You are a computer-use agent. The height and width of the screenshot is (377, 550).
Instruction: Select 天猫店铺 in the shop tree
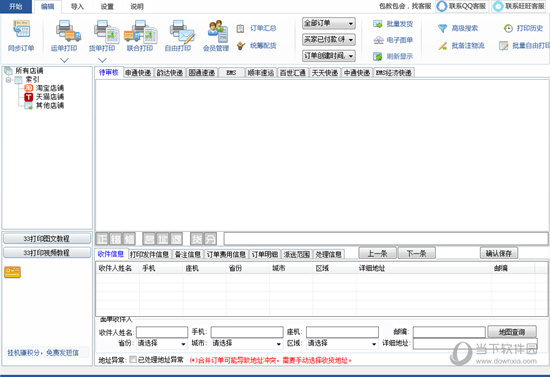(x=50, y=97)
